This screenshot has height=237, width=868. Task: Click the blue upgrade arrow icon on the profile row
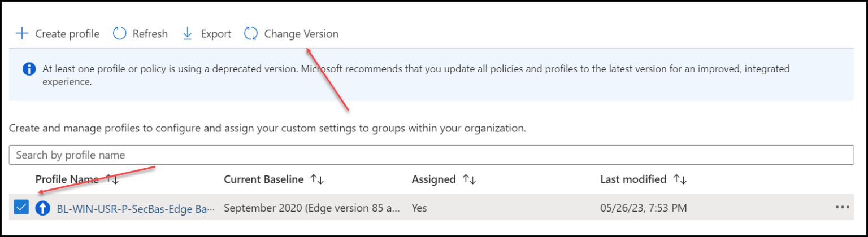43,208
